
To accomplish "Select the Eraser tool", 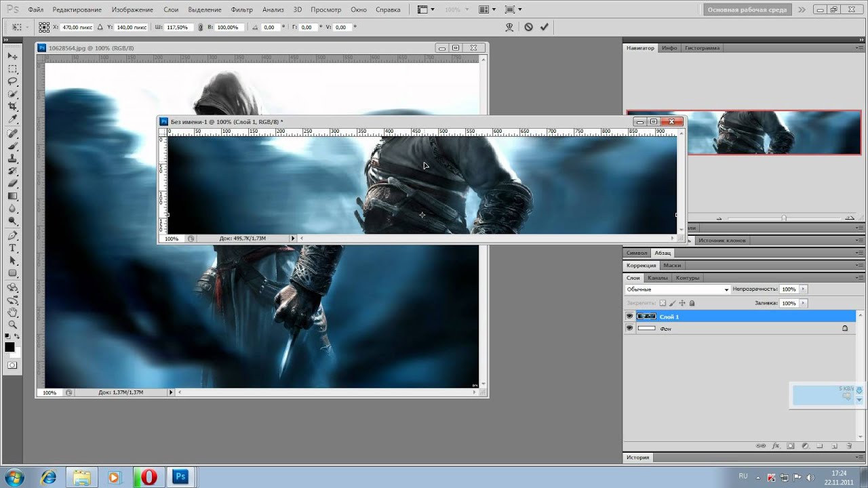I will [x=12, y=184].
